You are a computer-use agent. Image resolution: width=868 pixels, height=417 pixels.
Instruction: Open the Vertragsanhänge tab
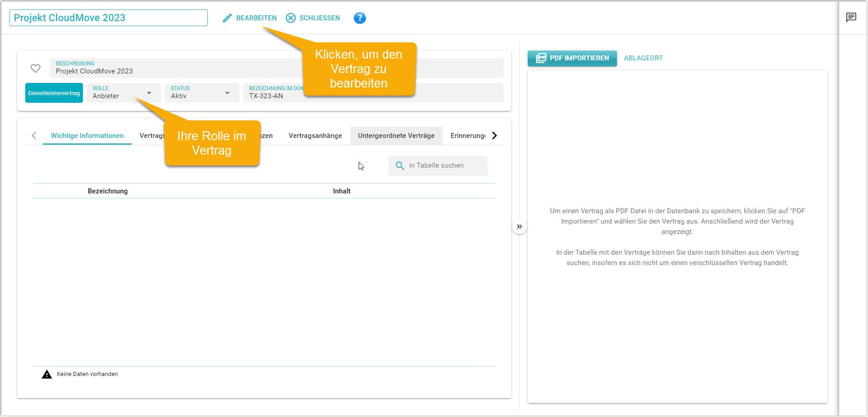coord(315,136)
